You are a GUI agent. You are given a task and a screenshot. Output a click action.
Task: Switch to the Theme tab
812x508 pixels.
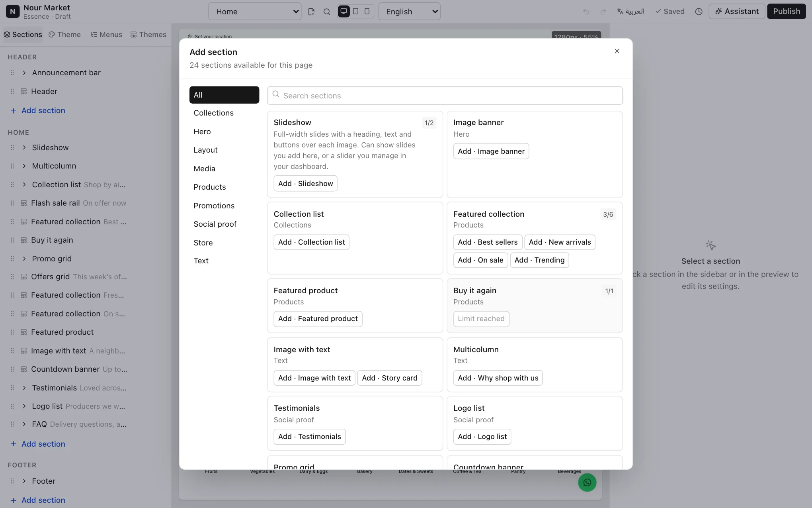tap(64, 35)
